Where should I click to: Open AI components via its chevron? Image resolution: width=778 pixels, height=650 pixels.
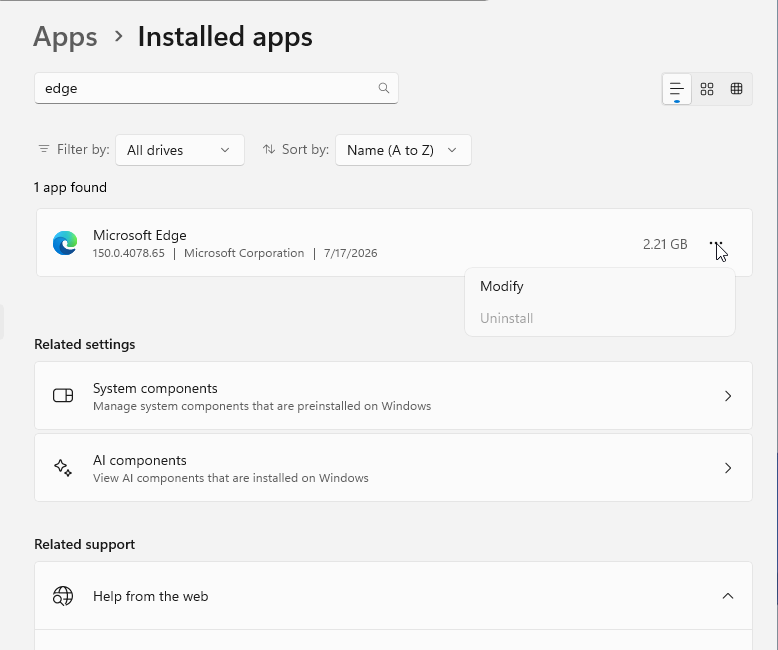[x=728, y=468]
